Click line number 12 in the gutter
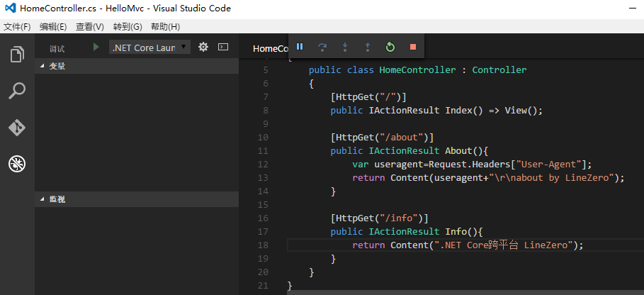 point(263,164)
